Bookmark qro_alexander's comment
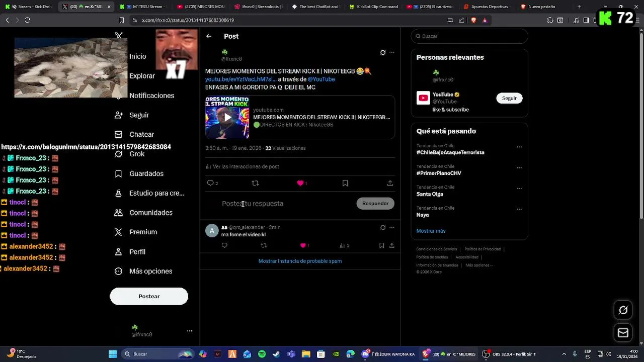 [x=381, y=245]
